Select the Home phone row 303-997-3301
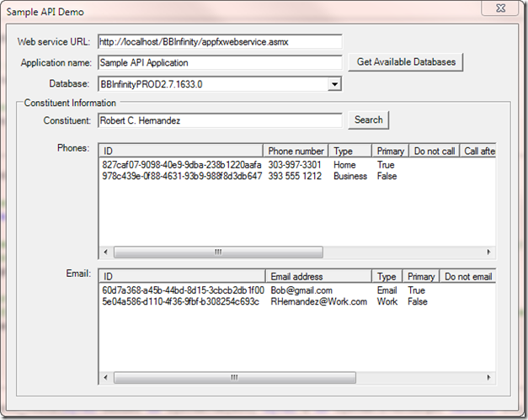Screen dimensions: 528x420 pos(295,165)
